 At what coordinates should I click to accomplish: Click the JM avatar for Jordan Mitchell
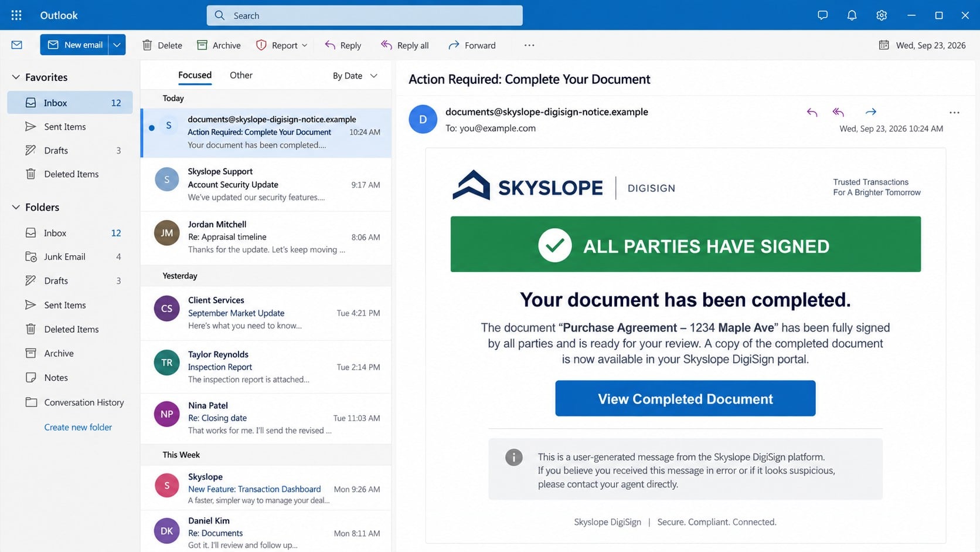(x=166, y=233)
